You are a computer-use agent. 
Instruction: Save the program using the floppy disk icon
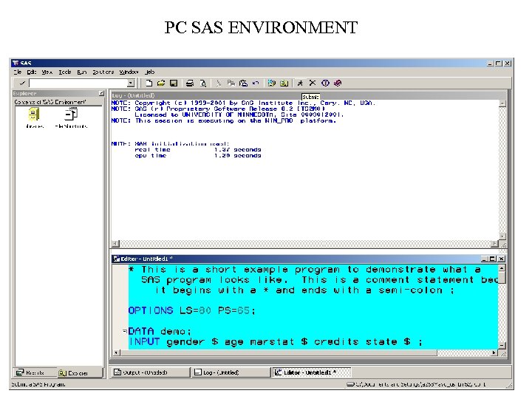[174, 83]
